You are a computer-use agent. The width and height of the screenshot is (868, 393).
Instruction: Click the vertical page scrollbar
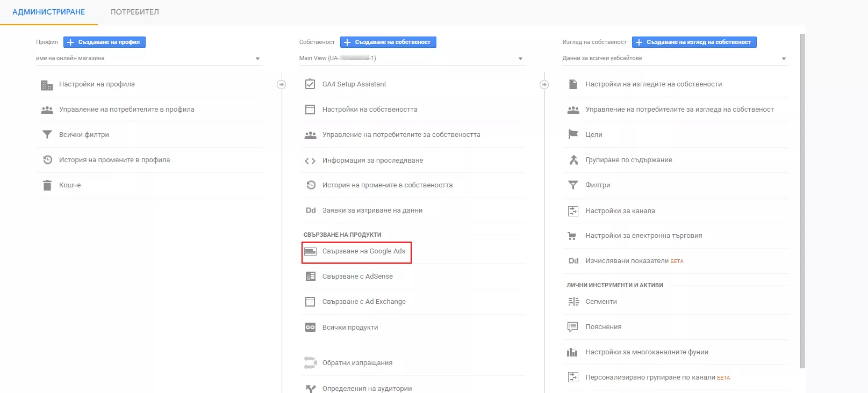pyautogui.click(x=802, y=201)
